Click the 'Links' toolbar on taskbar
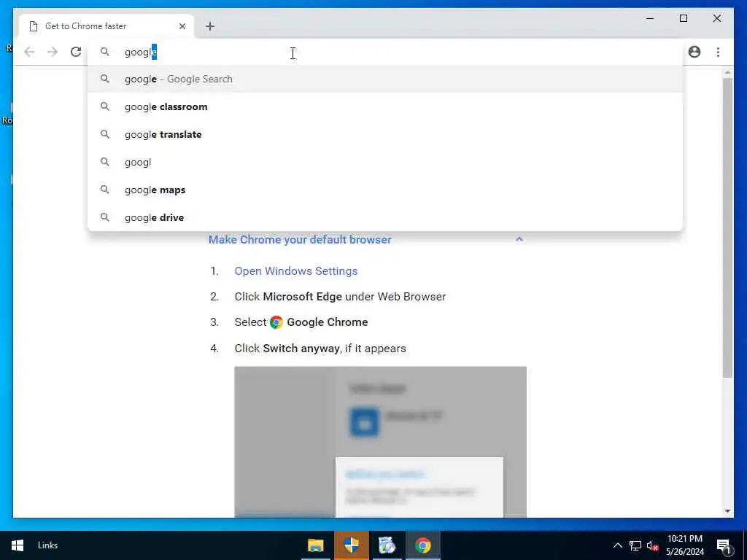The width and height of the screenshot is (747, 560). tap(47, 545)
